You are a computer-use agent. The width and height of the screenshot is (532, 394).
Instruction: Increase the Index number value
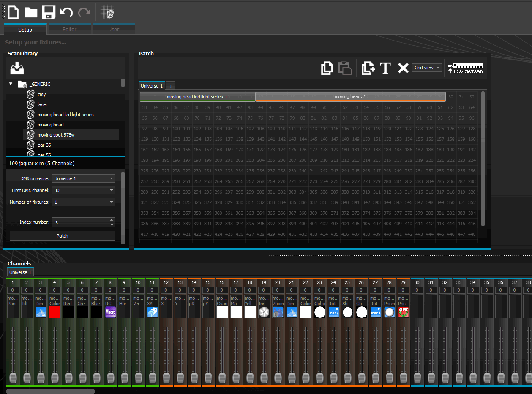112,220
